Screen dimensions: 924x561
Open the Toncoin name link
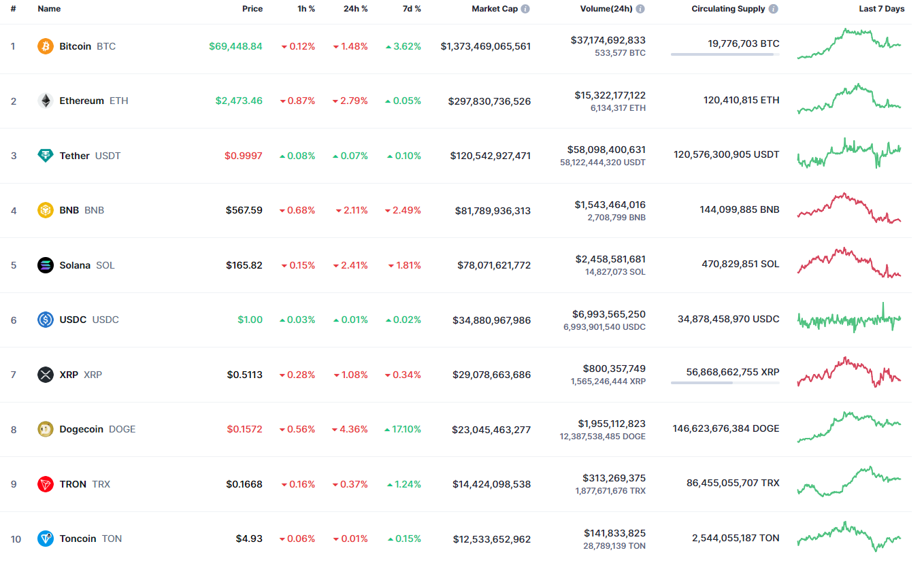(78, 539)
